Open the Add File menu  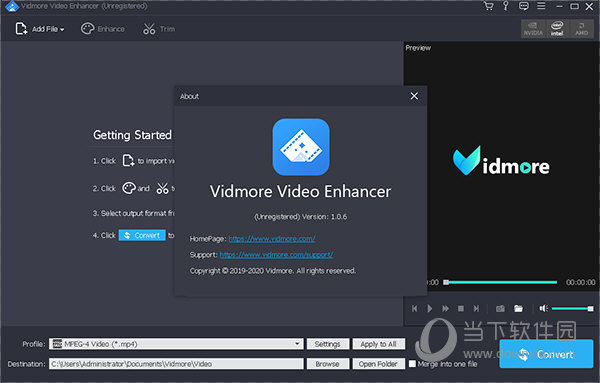tap(39, 29)
